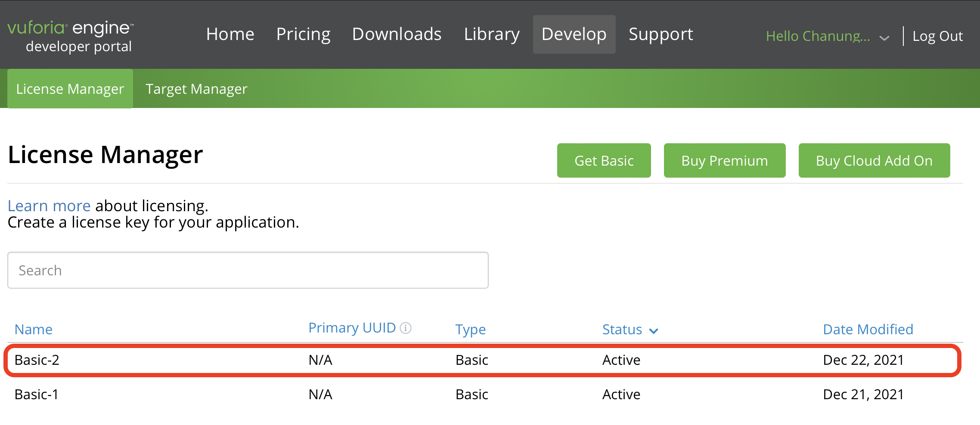The width and height of the screenshot is (980, 425).
Task: Click the Active status in Basic-2 row
Action: tap(621, 360)
